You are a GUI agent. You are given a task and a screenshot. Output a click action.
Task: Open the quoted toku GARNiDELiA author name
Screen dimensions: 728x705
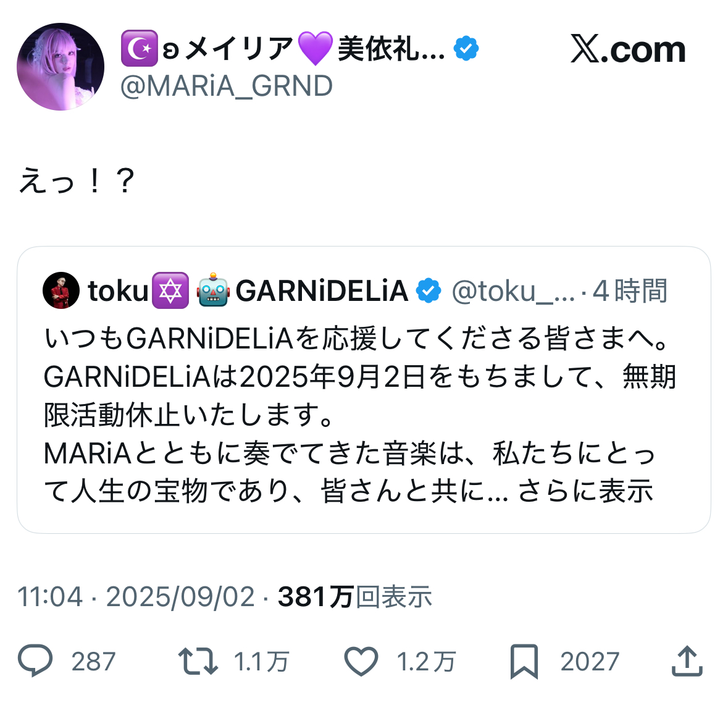click(247, 290)
